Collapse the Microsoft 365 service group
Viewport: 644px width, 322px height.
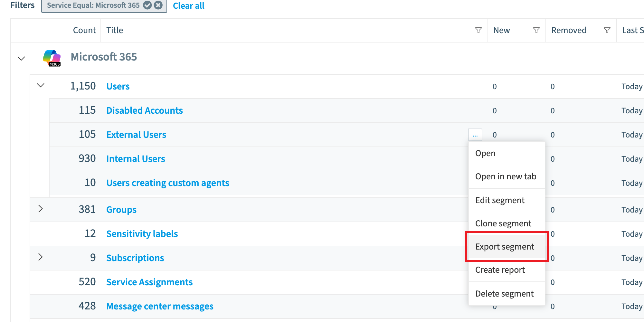21,58
